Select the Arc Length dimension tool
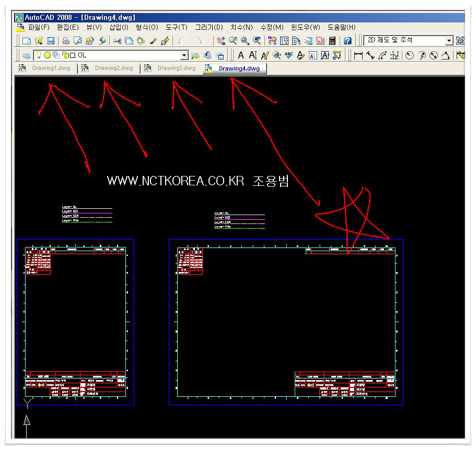The height and width of the screenshot is (449, 476). [382, 55]
